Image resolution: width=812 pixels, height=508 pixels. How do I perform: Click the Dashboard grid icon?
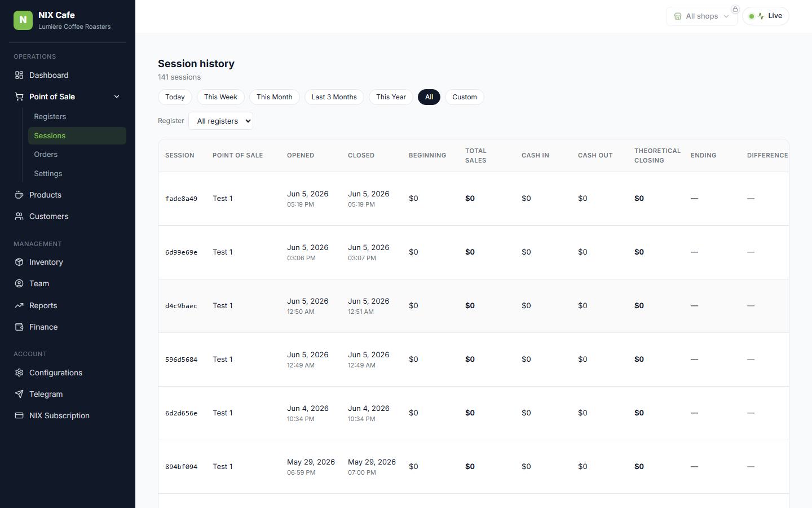click(x=19, y=75)
